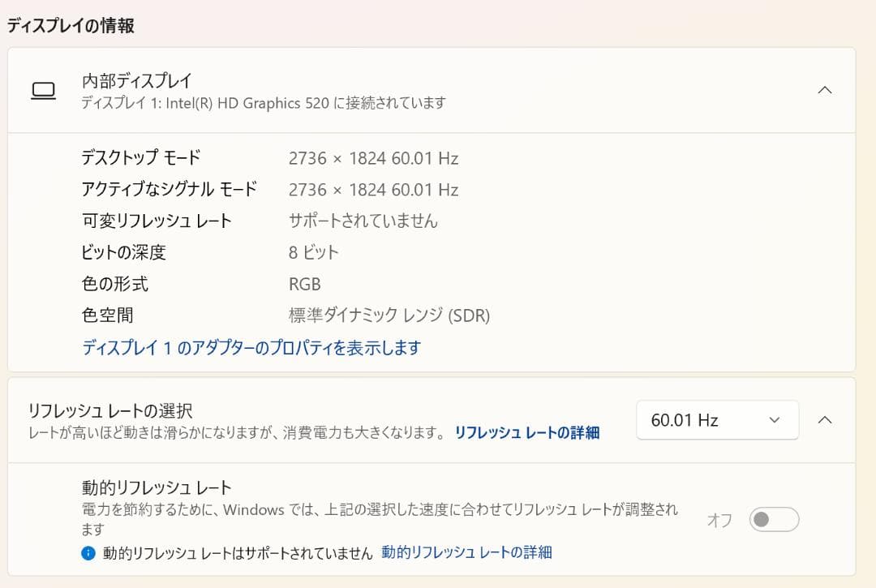Click the blue info icon about dynamic refresh rate
The height and width of the screenshot is (588, 876).
click(x=88, y=552)
